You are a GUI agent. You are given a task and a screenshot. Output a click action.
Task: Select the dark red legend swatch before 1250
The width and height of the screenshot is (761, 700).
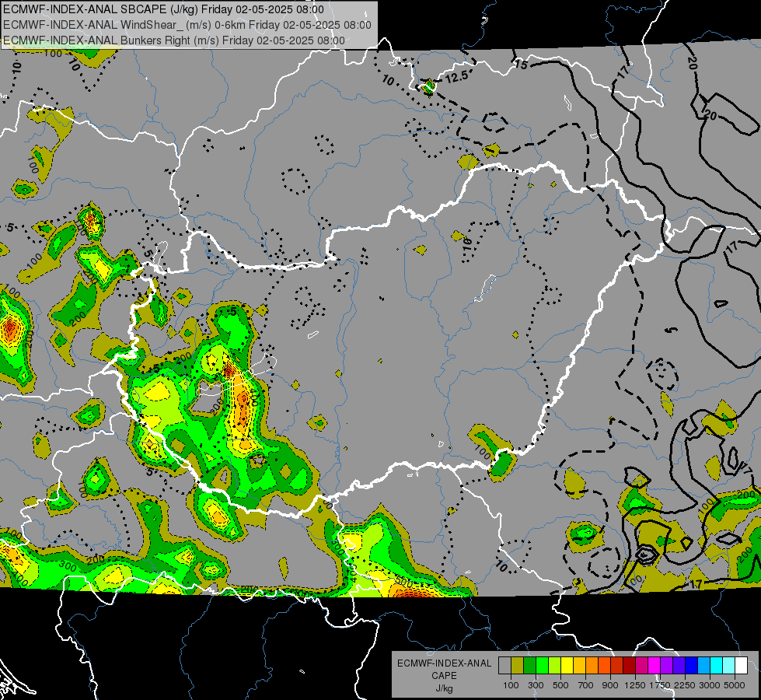pyautogui.click(x=629, y=666)
